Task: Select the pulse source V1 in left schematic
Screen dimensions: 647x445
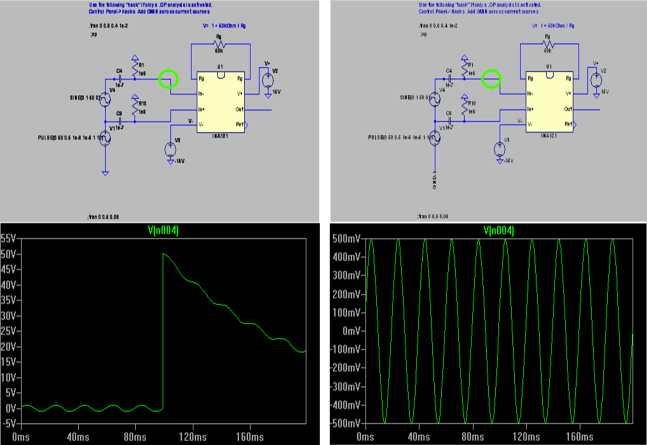Action: pos(105,138)
